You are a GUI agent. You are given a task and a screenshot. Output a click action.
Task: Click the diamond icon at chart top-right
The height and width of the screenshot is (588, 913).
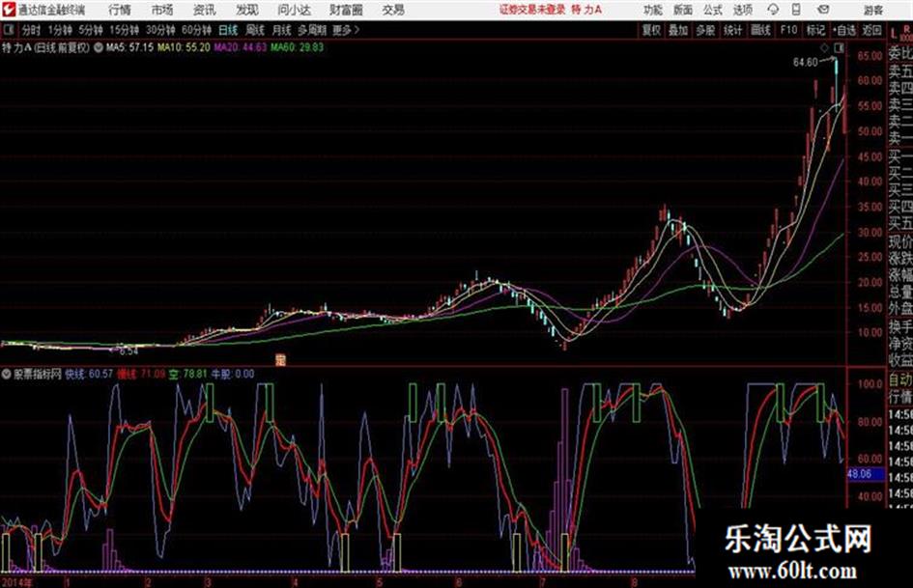[x=824, y=47]
